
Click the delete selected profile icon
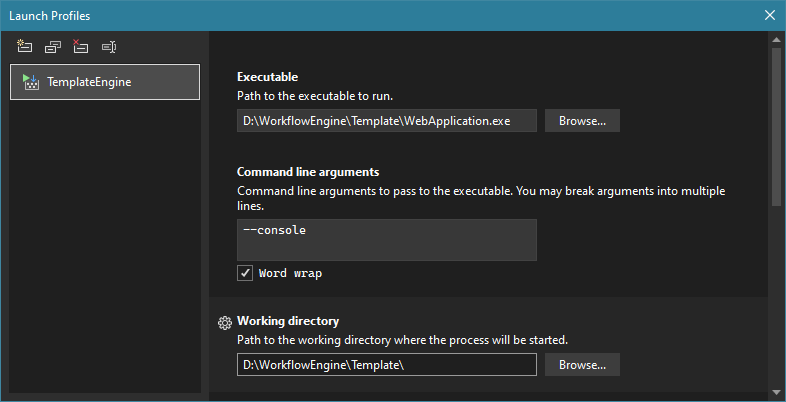(x=81, y=46)
